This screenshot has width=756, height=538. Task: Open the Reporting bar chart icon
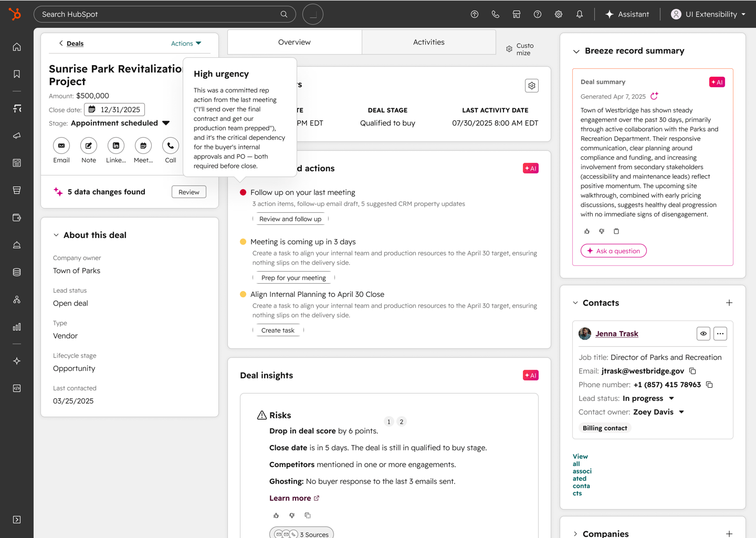click(x=17, y=327)
